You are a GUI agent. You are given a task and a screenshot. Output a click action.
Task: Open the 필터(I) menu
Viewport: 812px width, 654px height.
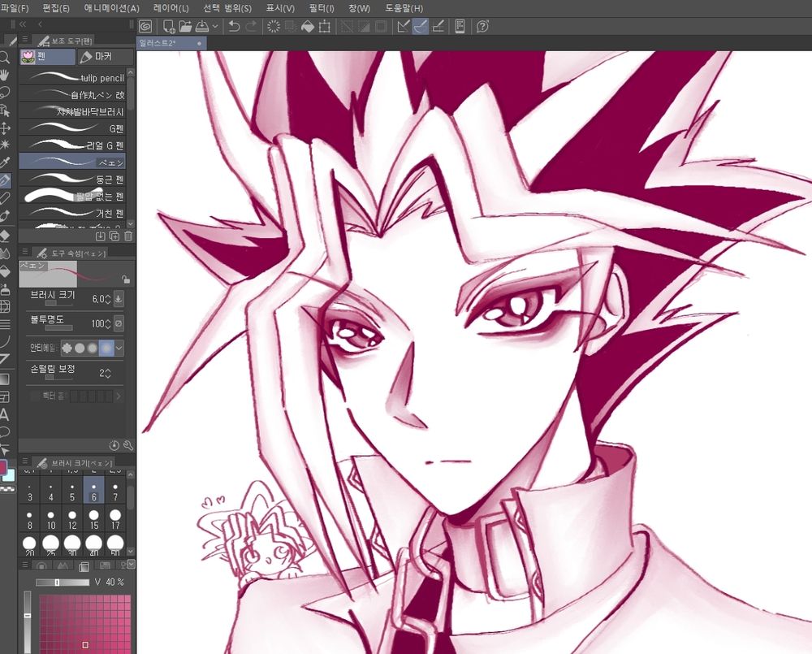click(x=322, y=8)
